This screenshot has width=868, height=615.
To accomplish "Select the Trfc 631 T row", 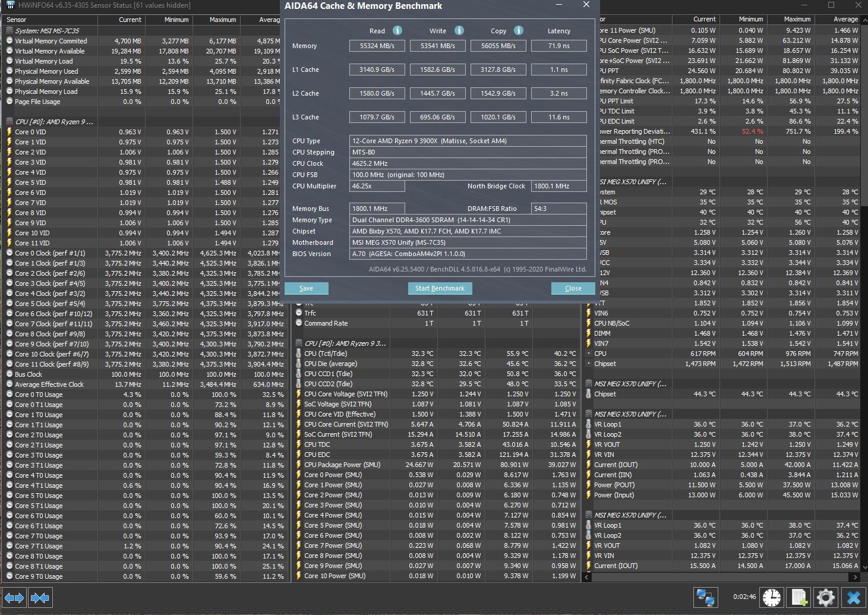I will (x=437, y=313).
